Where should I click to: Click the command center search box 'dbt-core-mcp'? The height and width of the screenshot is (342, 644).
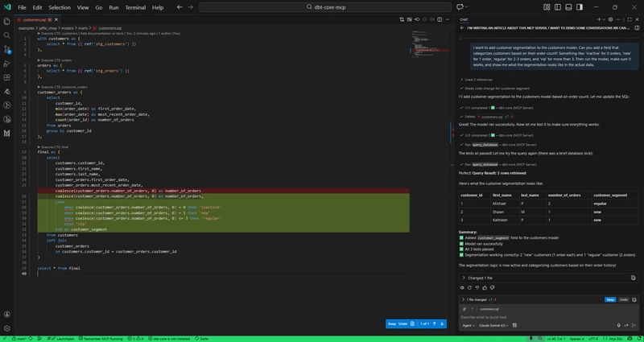tap(325, 7)
